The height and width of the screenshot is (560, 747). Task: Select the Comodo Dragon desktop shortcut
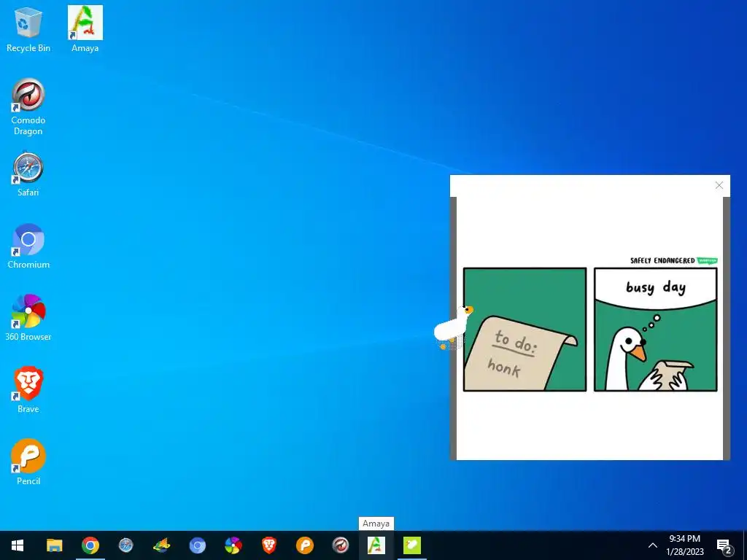28,107
